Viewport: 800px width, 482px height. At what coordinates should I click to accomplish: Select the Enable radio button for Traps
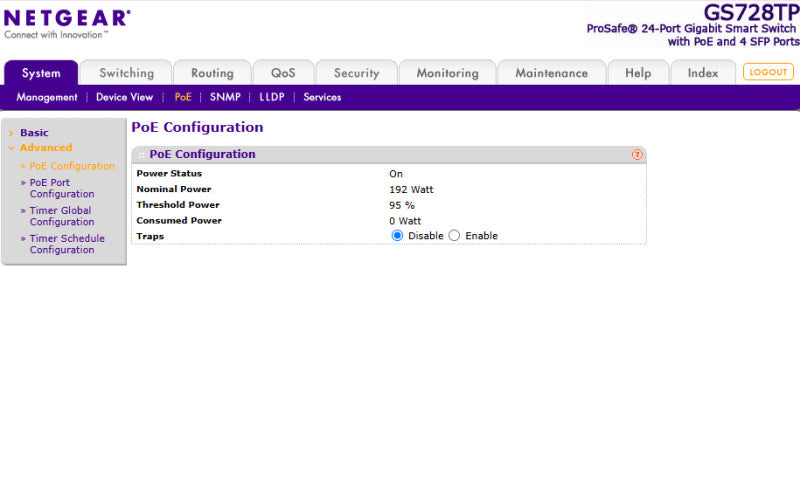click(x=454, y=236)
